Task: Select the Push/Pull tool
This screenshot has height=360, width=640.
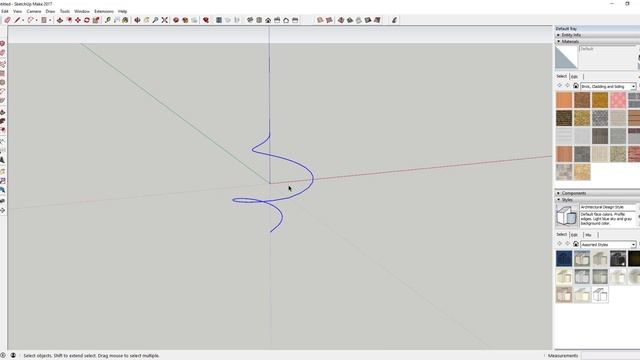Action: 60,20
